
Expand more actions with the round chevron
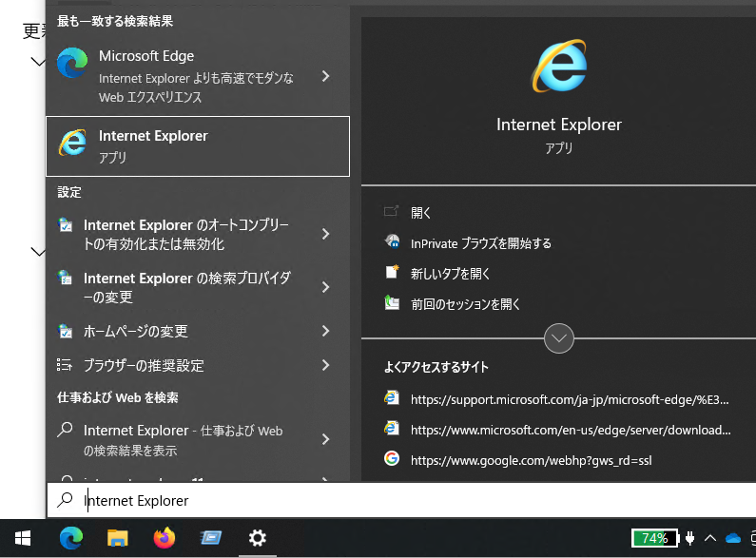559,338
